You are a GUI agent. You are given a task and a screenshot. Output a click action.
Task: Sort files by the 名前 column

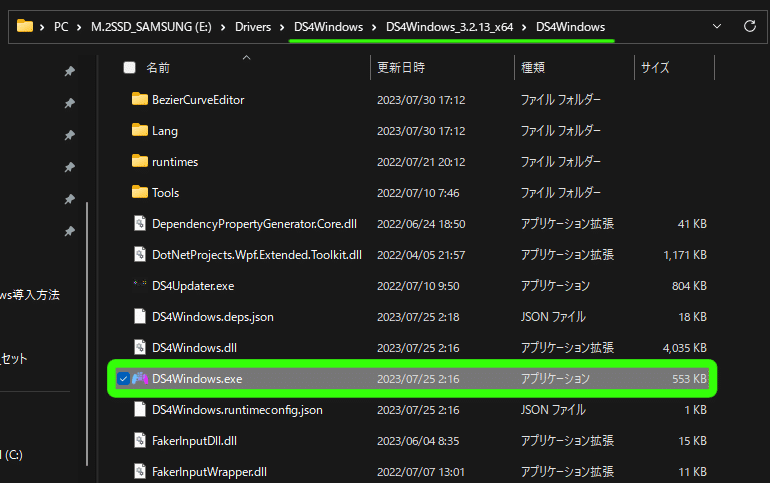coord(158,67)
